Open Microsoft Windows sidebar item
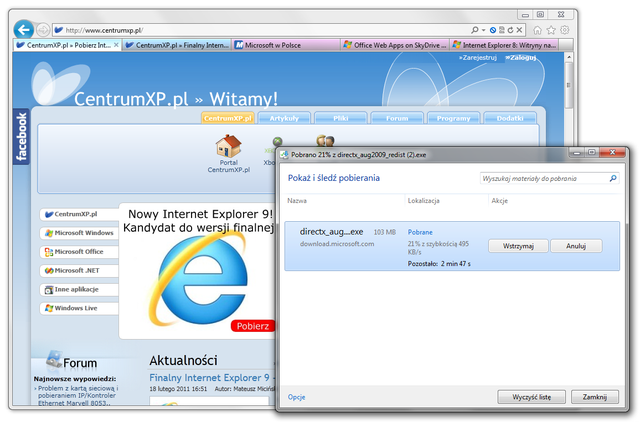Viewport: 640px width, 422px height. (x=79, y=233)
